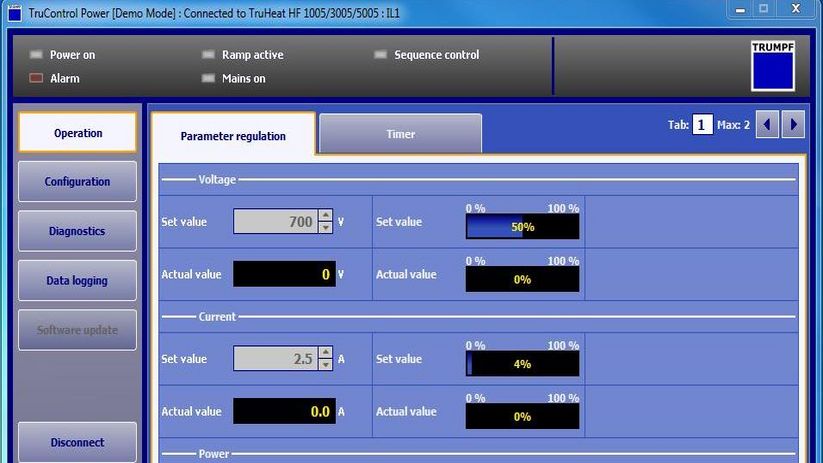Click the Power on indicator light
Viewport: 823px width, 463px height.
pyautogui.click(x=37, y=55)
